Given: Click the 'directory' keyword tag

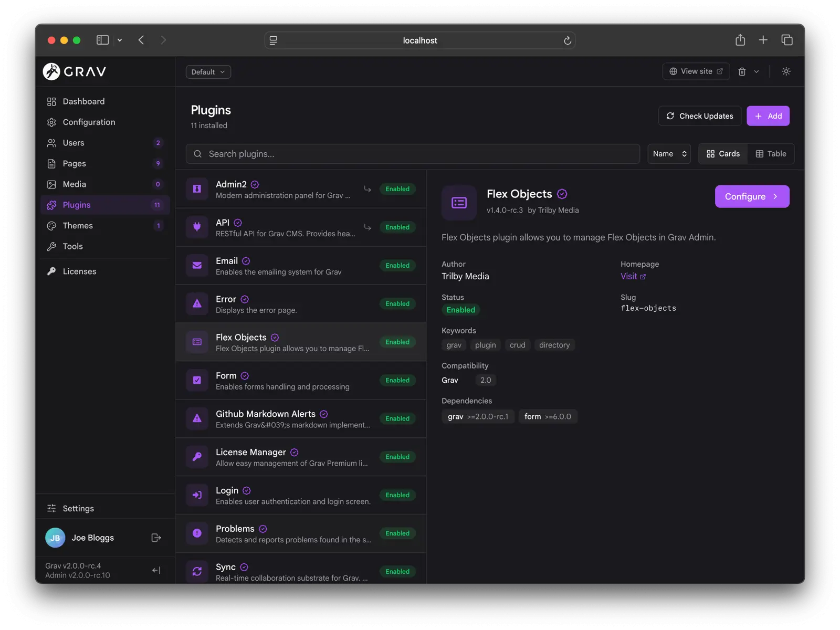Looking at the screenshot, I should click(554, 345).
